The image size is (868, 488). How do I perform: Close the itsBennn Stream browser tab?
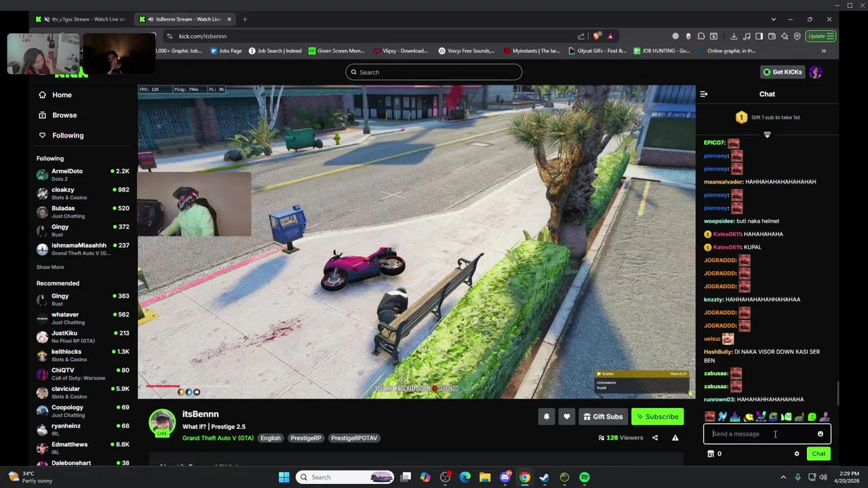pos(229,19)
